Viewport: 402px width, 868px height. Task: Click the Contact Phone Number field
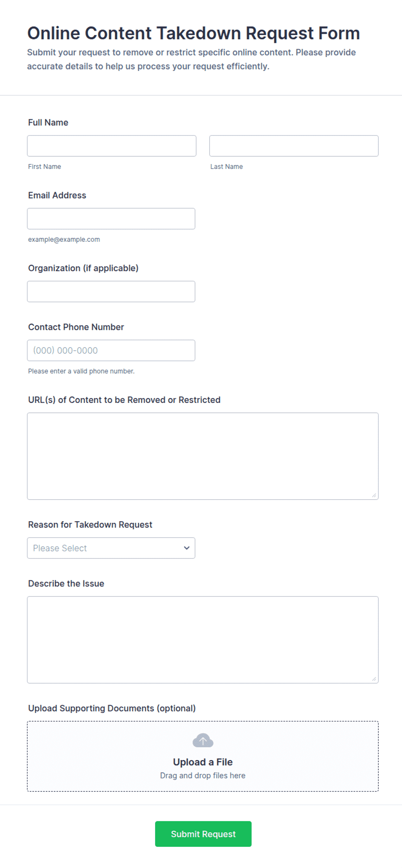click(x=111, y=350)
